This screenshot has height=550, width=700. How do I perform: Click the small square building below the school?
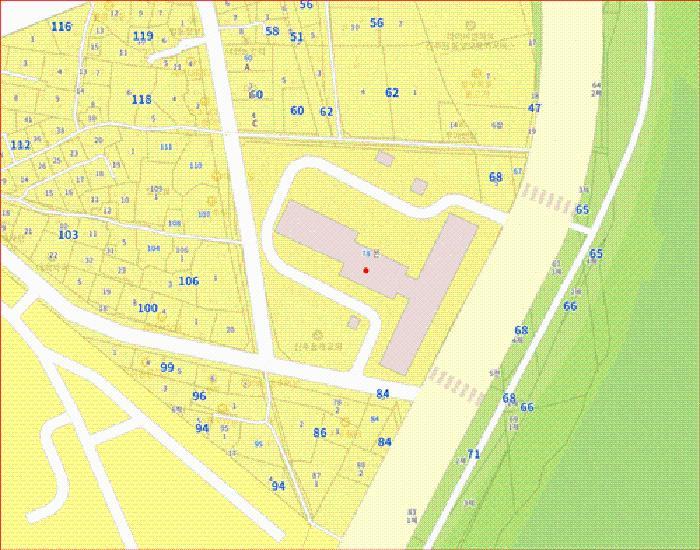coord(353,323)
